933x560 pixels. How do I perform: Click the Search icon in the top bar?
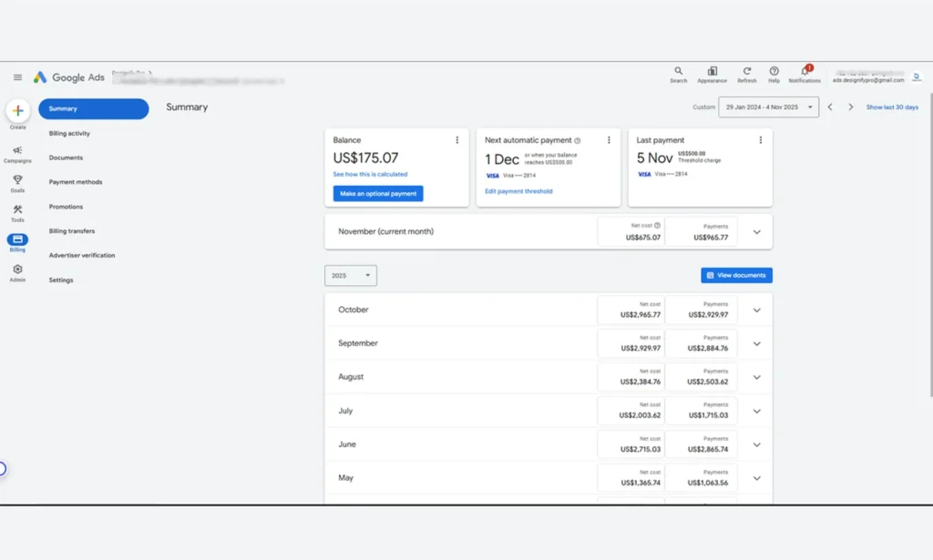tap(678, 71)
